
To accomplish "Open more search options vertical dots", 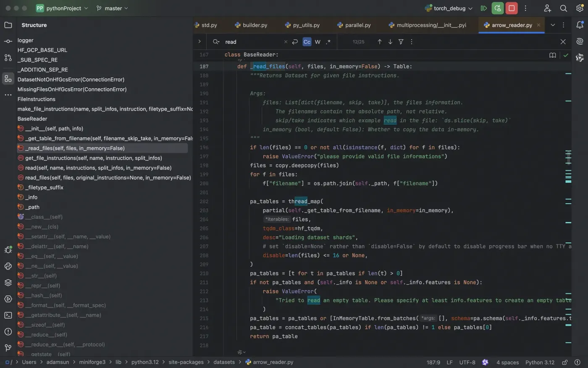I will point(412,42).
